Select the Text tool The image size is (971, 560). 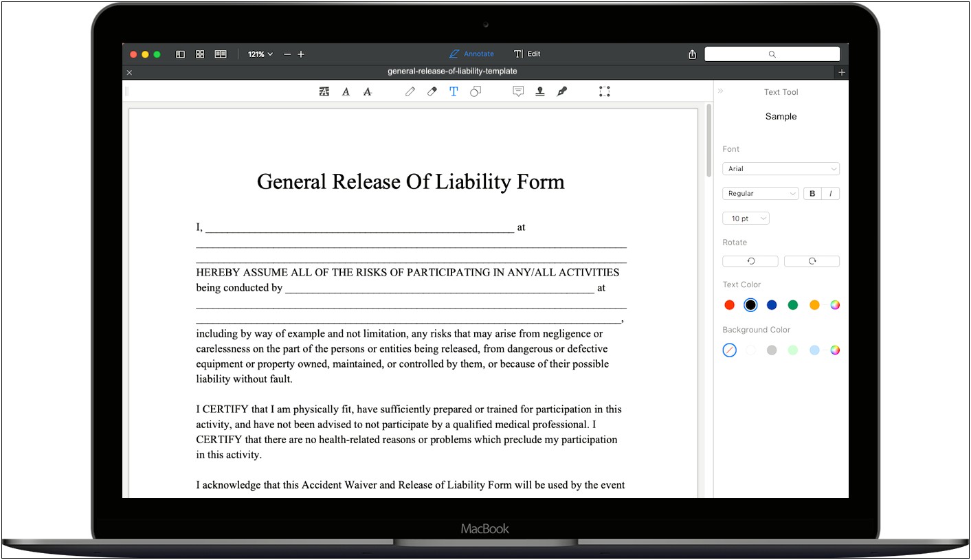pos(454,91)
